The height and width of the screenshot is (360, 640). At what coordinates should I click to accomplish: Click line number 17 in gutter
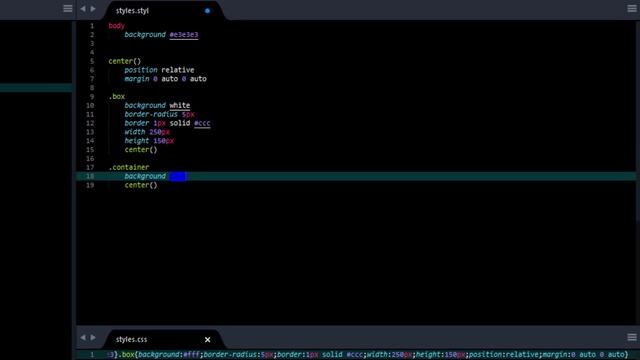click(x=90, y=167)
